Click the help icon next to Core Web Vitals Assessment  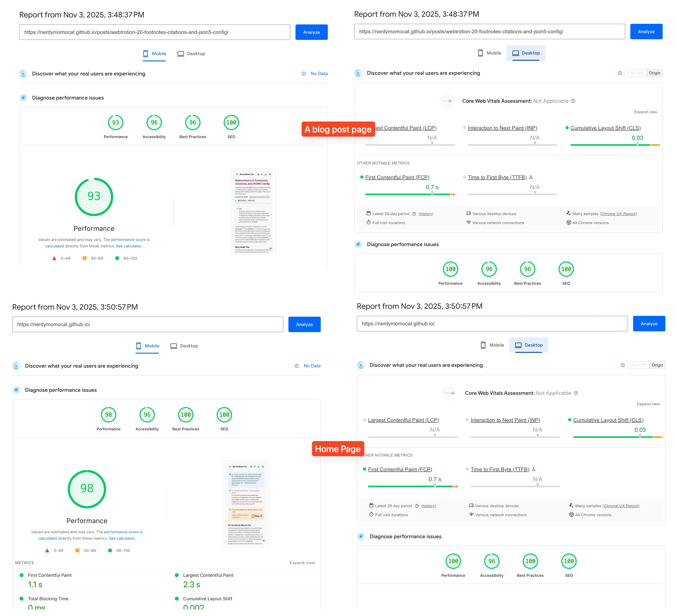click(x=573, y=101)
